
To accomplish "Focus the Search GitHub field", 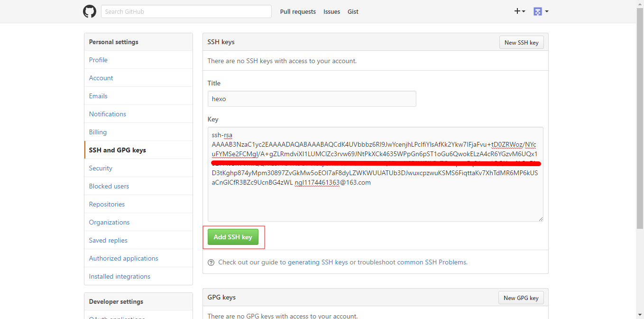I will 186,11.
